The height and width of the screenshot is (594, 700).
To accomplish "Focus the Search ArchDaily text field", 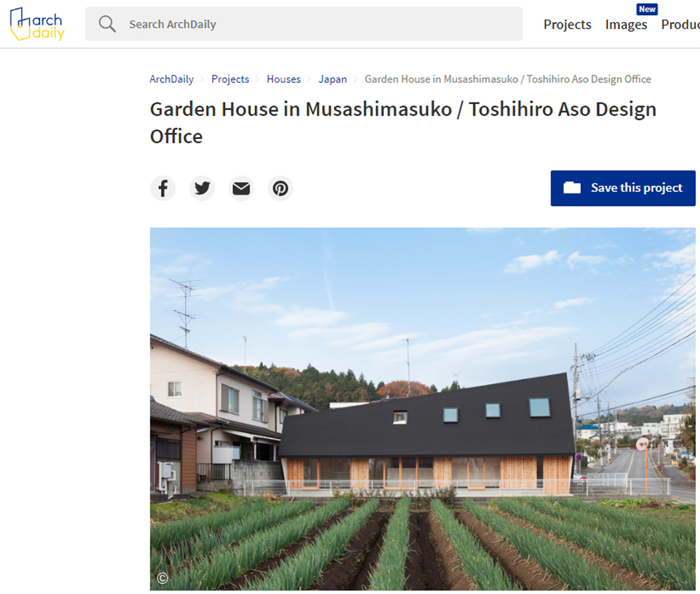I will point(315,24).
